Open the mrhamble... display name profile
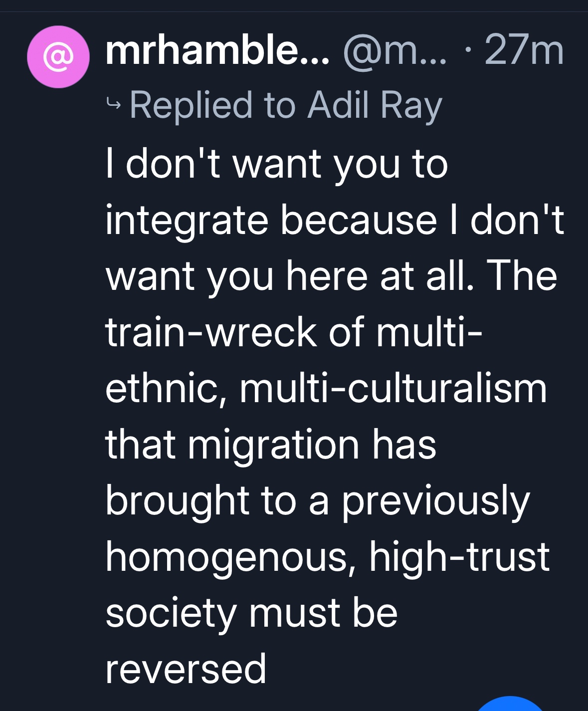The width and height of the screenshot is (588, 711). (x=217, y=50)
